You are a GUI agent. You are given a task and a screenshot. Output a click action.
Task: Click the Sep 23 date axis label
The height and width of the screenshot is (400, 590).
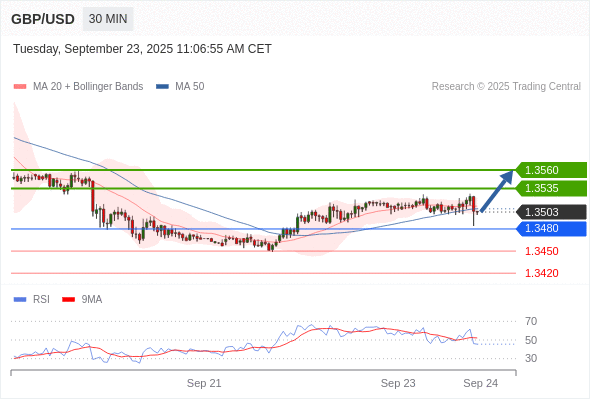398,383
